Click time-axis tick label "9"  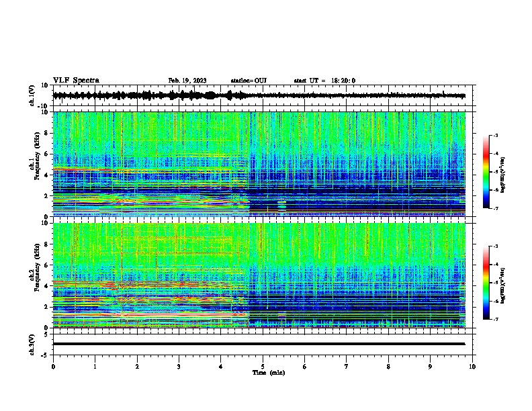point(430,367)
